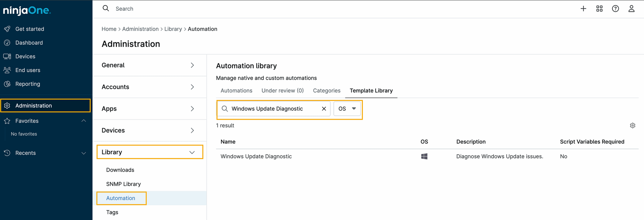This screenshot has width=644, height=220.
Task: Open the help question mark icon
Action: 615,9
